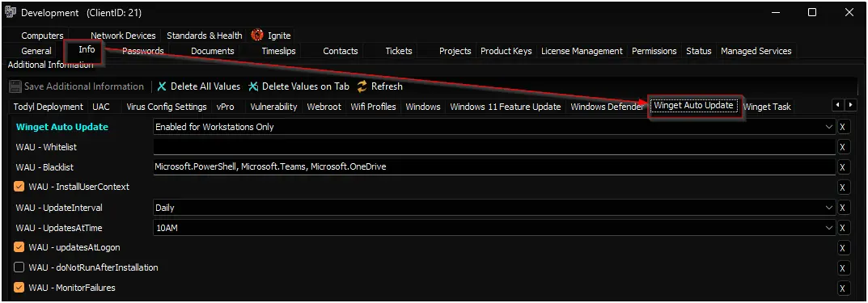Open the Vulnerability tab
868x303 pixels.
(x=273, y=107)
